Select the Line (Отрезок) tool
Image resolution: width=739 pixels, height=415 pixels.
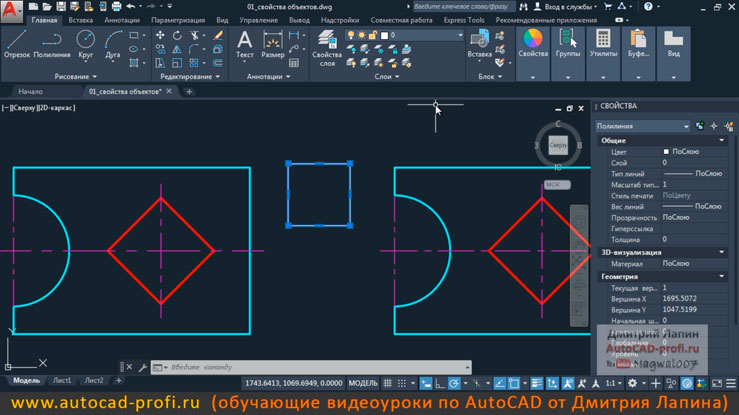(x=16, y=44)
